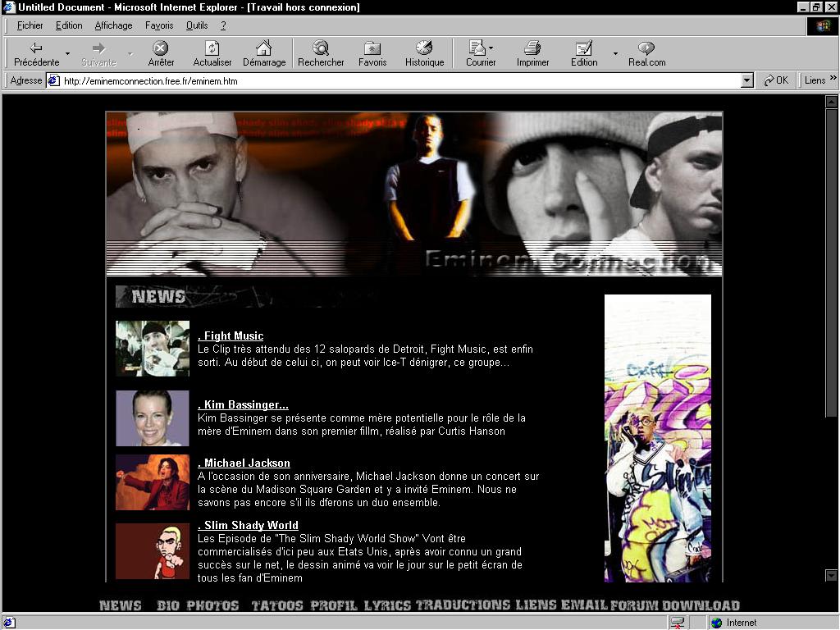
Task: Click the graffiti Slim Shady side image
Action: point(658,438)
